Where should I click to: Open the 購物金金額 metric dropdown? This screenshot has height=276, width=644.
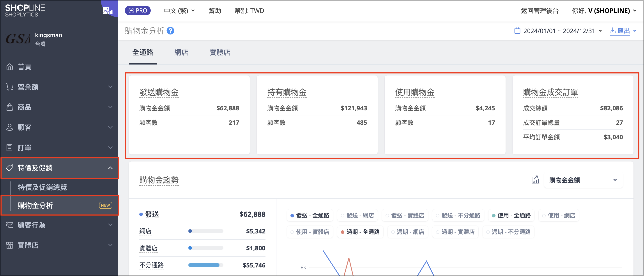(x=583, y=180)
